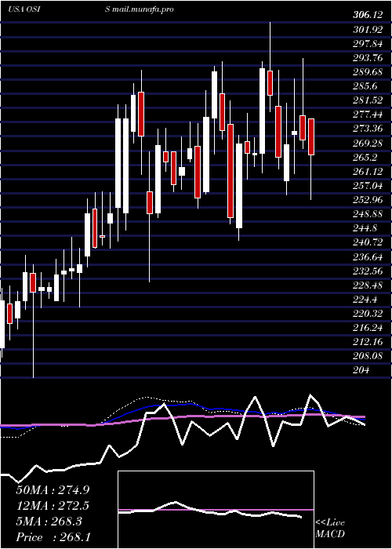
Task: Click the 273.36 price axis label
Action: tap(368, 129)
